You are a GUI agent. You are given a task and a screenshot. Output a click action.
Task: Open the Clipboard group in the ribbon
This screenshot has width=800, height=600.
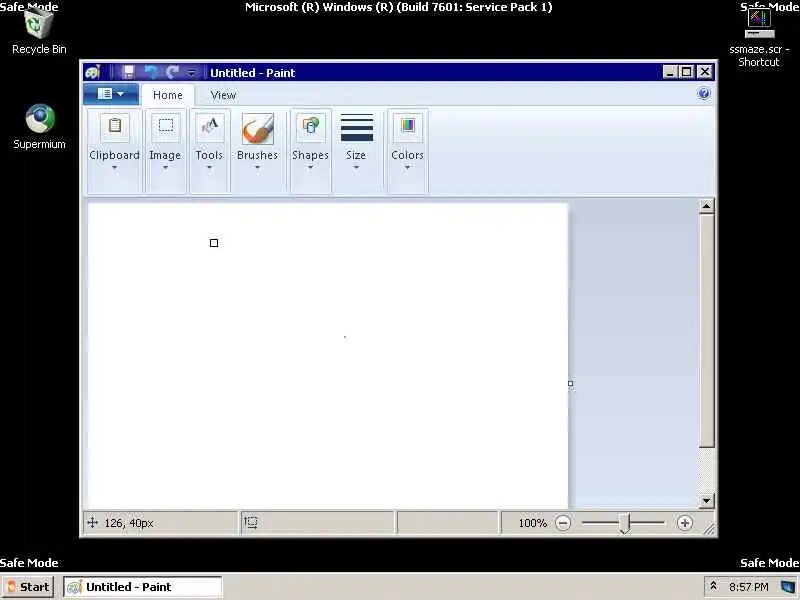coord(114,151)
